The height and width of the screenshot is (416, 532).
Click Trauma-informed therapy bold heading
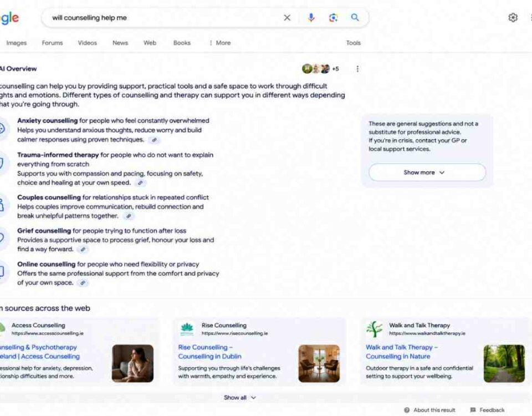point(58,155)
